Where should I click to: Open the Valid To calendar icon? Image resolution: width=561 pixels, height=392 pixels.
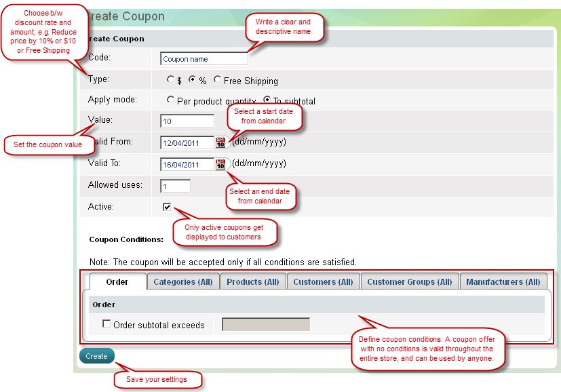(220, 164)
